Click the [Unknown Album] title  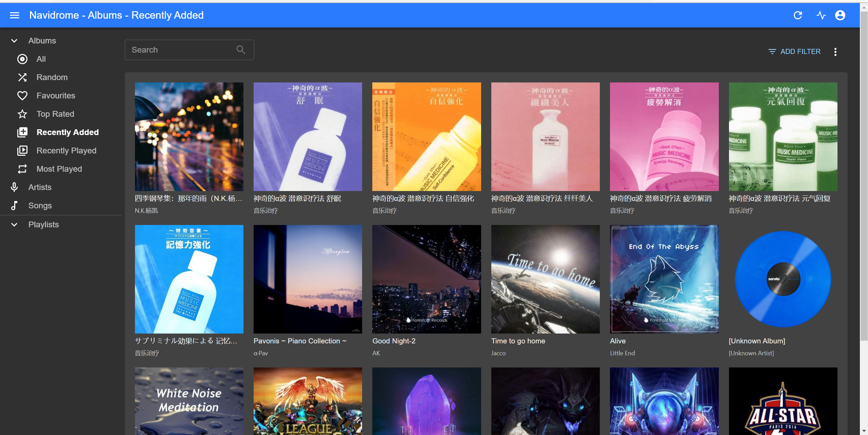pos(757,341)
